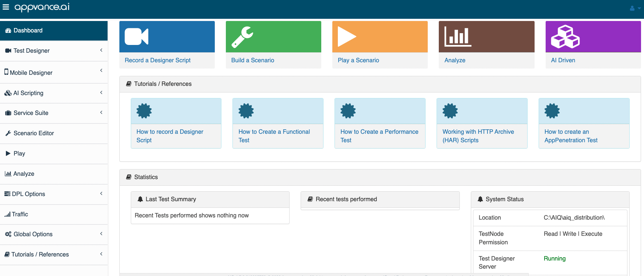Click the hamburger menu icon

(6, 7)
